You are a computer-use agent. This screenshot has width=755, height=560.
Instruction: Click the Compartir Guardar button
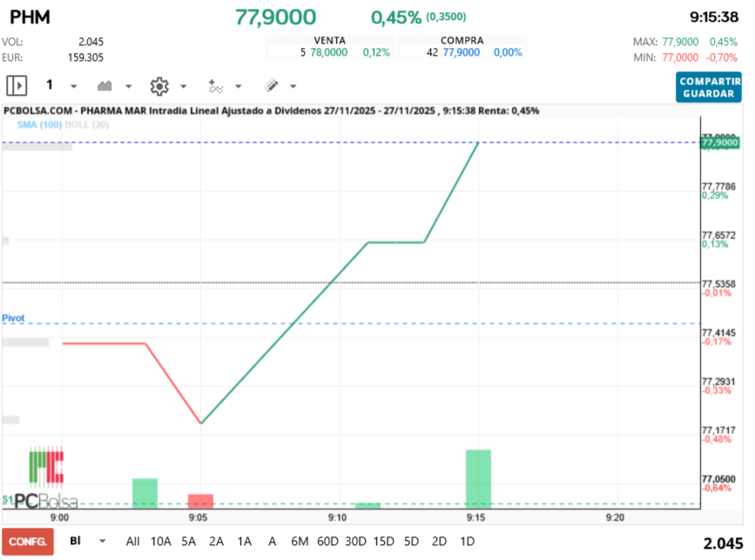point(708,87)
